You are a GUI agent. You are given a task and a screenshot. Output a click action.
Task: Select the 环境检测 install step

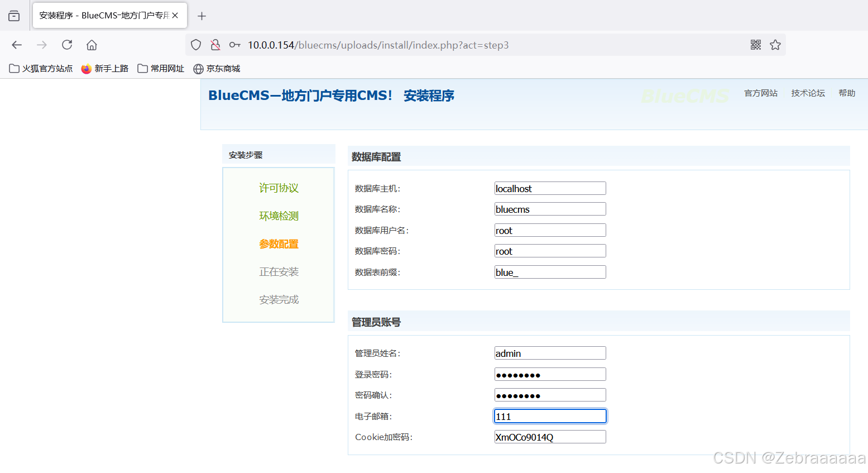pyautogui.click(x=279, y=216)
